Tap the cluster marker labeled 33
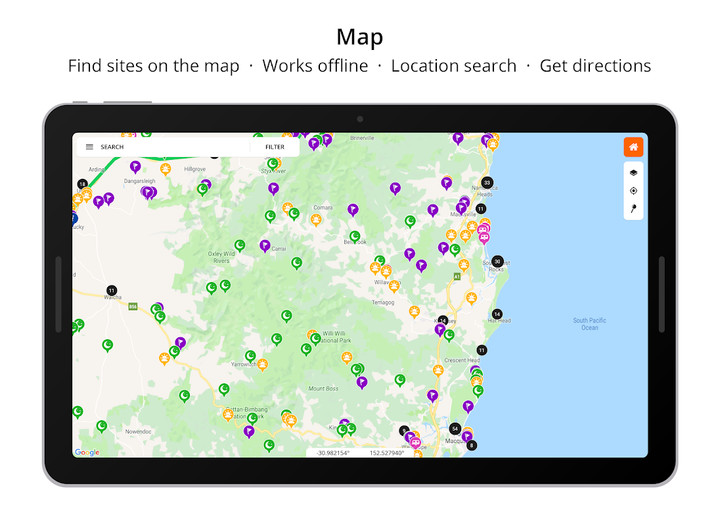The image size is (720, 526). (x=487, y=183)
